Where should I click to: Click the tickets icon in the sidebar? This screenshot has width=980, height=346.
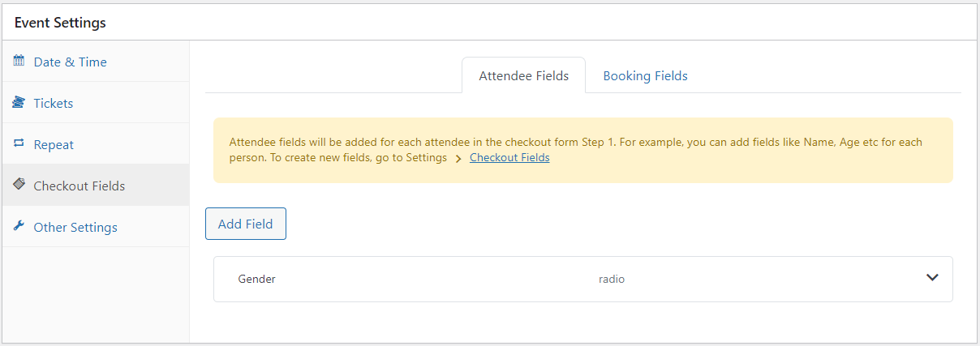pyautogui.click(x=19, y=102)
